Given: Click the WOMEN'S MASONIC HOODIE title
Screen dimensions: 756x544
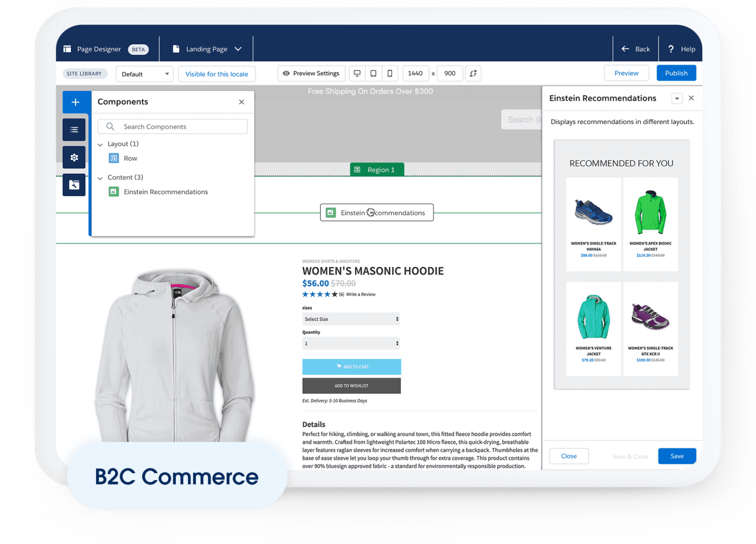Looking at the screenshot, I should coord(373,271).
